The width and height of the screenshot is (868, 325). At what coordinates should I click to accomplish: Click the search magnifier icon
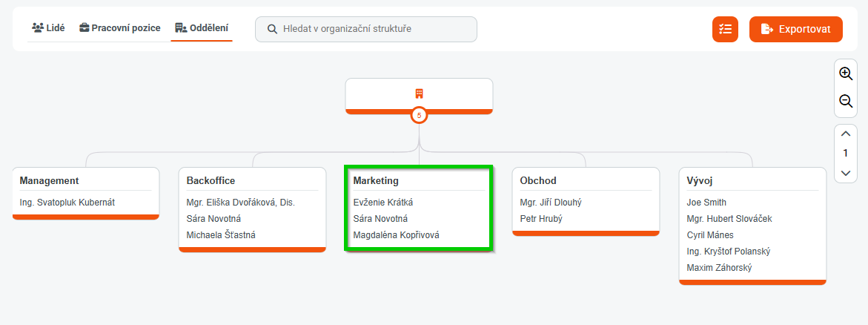(x=273, y=29)
